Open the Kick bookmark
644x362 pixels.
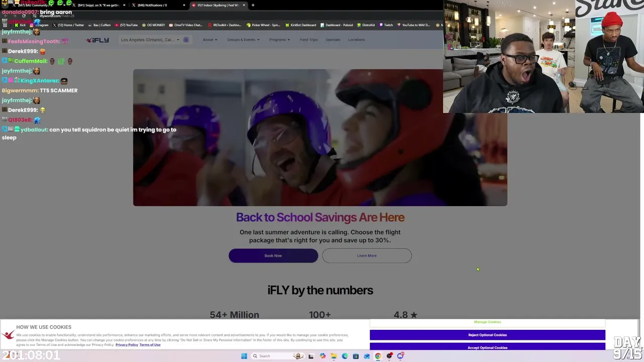tap(21, 25)
